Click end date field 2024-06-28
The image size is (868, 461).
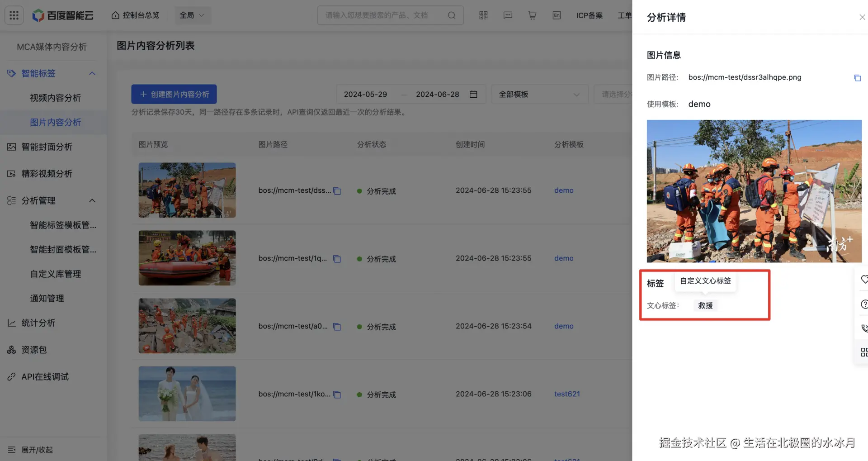click(x=438, y=94)
